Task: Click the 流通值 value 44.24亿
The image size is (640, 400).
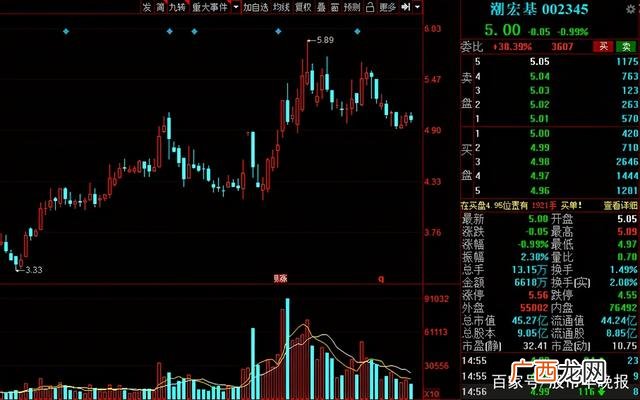Action: pos(619,320)
